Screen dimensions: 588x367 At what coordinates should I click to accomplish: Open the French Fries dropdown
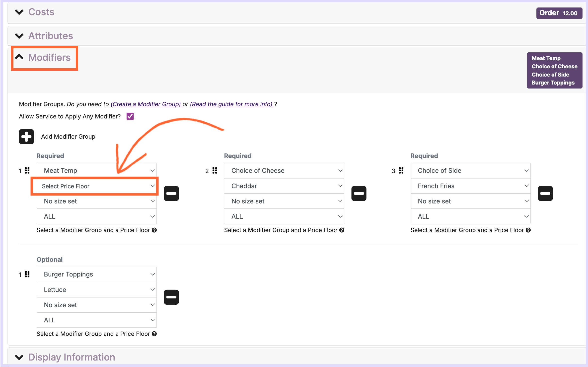470,186
